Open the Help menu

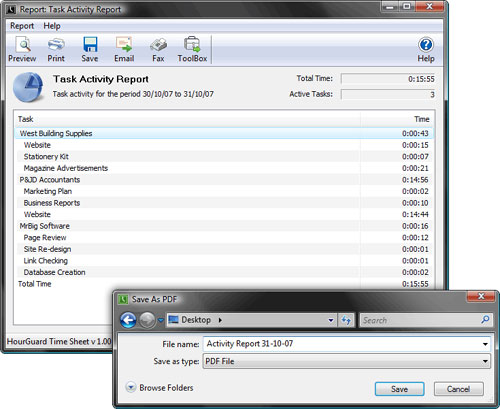[x=52, y=26]
